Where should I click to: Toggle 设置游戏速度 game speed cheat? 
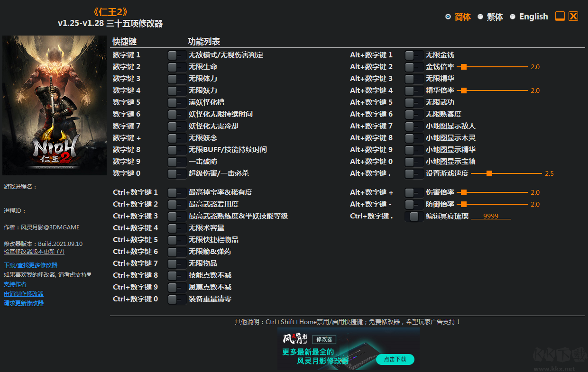tap(413, 173)
